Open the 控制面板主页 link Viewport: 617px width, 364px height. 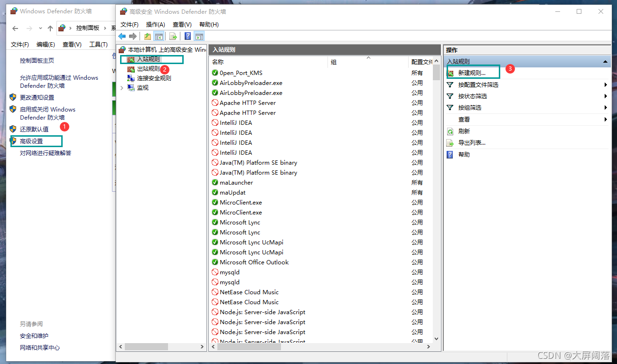tap(37, 61)
